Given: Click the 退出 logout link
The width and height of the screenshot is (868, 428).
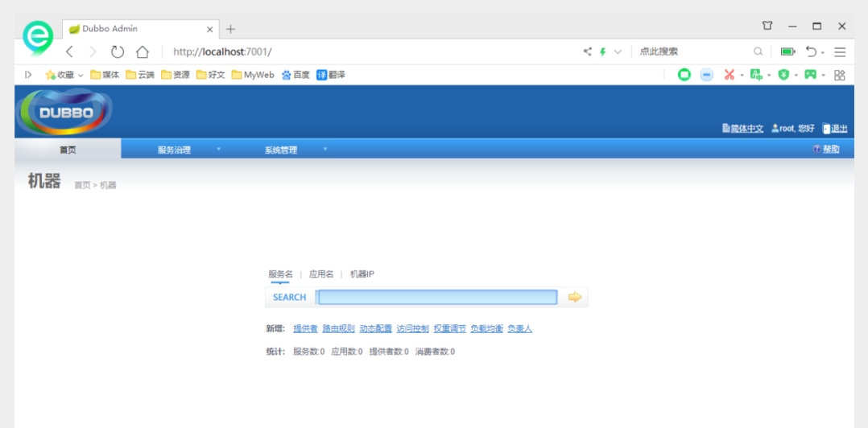Looking at the screenshot, I should tap(835, 129).
